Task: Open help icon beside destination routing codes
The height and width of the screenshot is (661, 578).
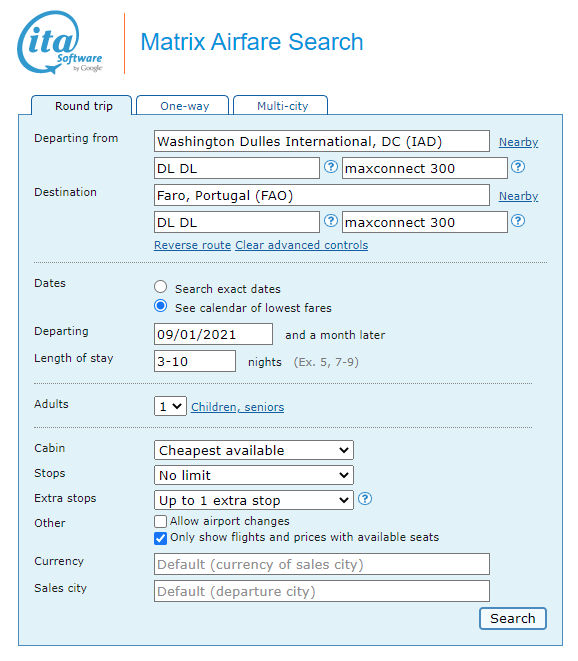Action: point(331,221)
